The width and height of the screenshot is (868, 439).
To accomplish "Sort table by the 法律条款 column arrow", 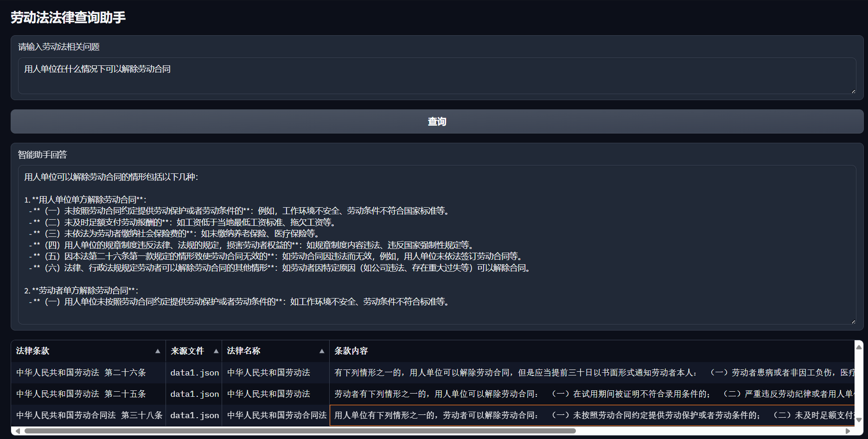I will (158, 351).
